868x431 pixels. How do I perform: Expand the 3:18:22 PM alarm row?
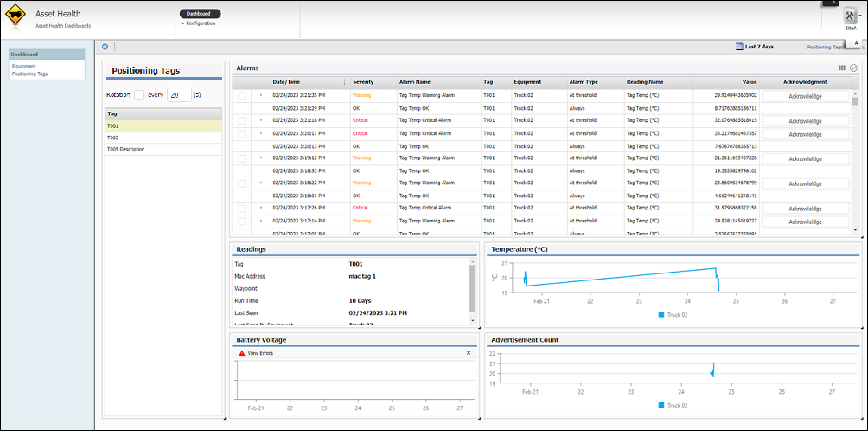pyautogui.click(x=261, y=183)
